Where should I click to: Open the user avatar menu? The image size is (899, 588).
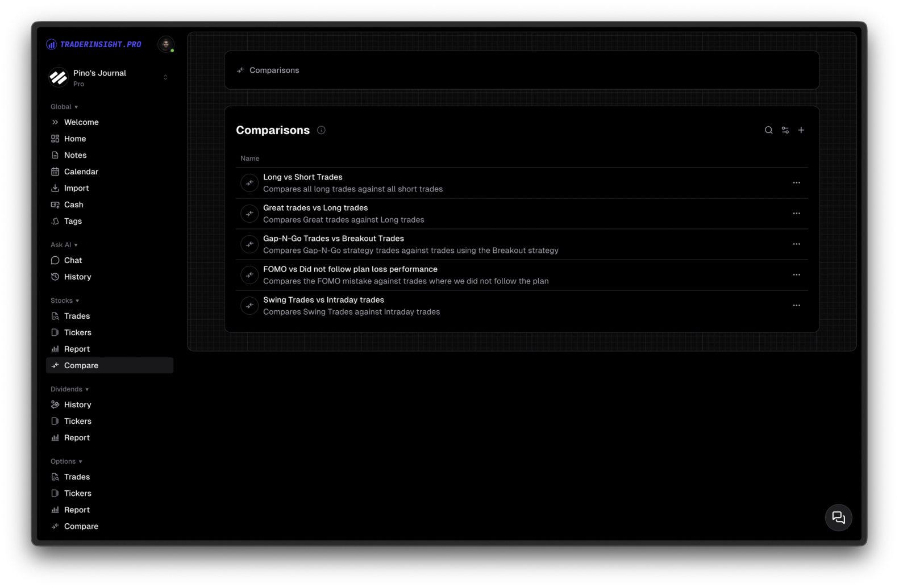pos(165,44)
